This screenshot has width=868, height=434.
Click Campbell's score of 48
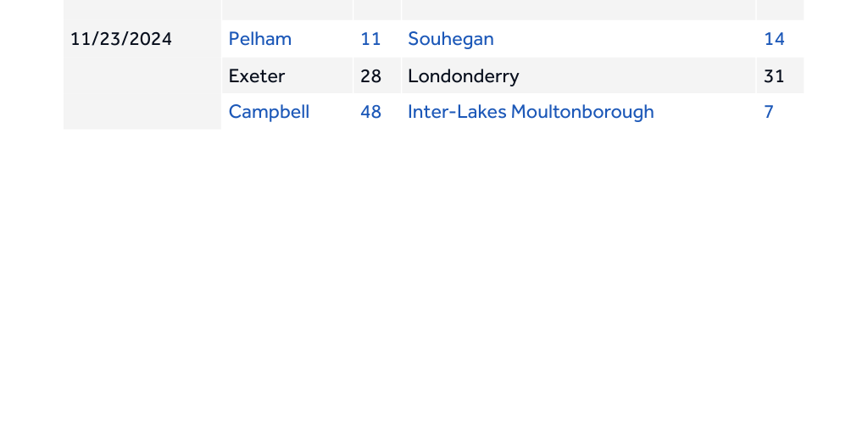[370, 112]
